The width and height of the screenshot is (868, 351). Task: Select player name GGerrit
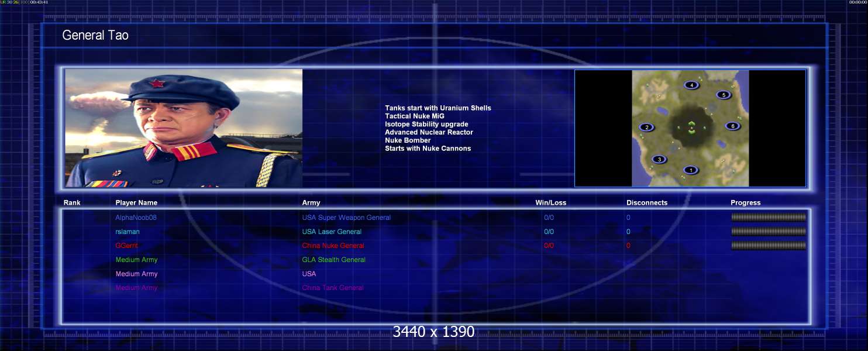tap(127, 246)
